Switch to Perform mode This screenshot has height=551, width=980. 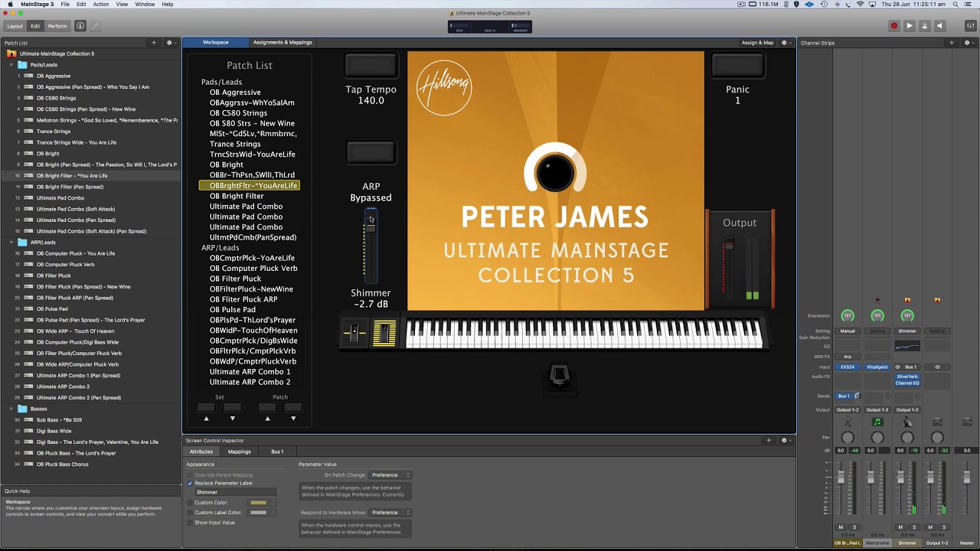click(x=57, y=26)
